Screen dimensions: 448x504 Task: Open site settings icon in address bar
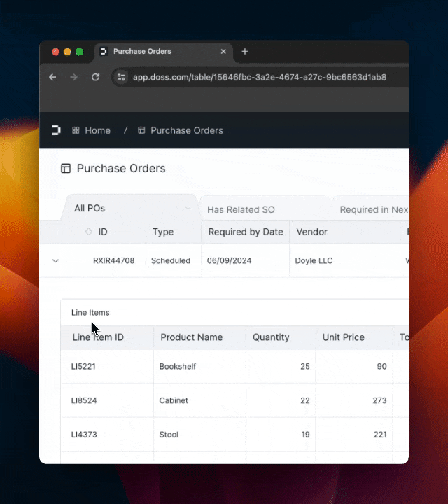coord(121,77)
